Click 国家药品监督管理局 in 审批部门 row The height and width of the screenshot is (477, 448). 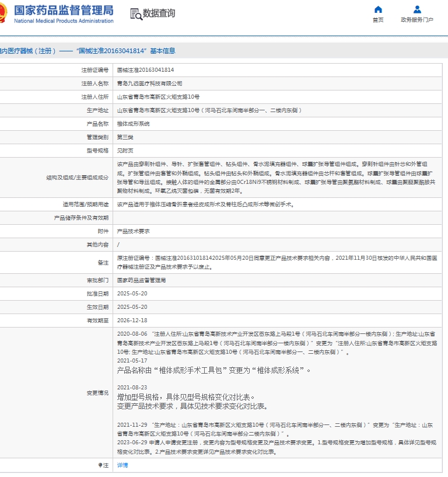pyautogui.click(x=141, y=280)
